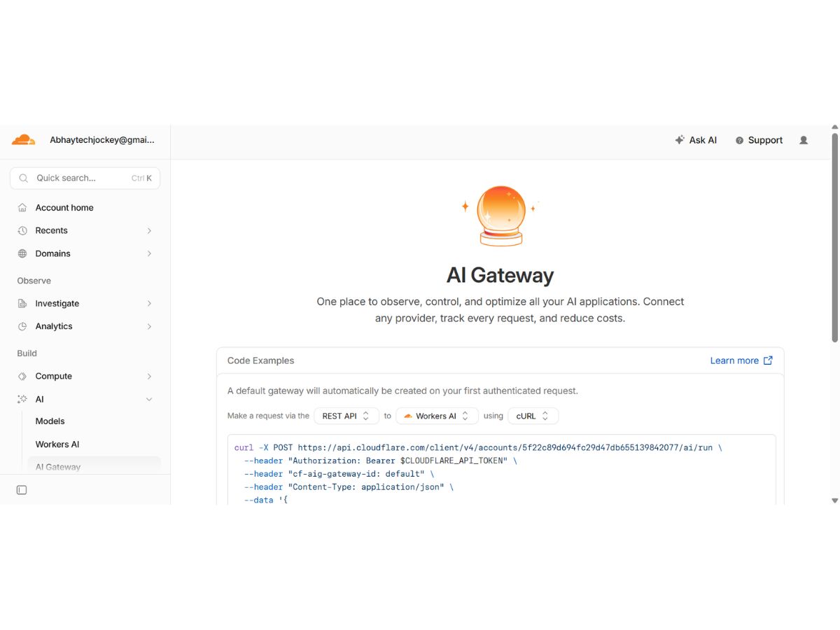This screenshot has width=840, height=630.
Task: Open Domains menu item
Action: (85, 253)
